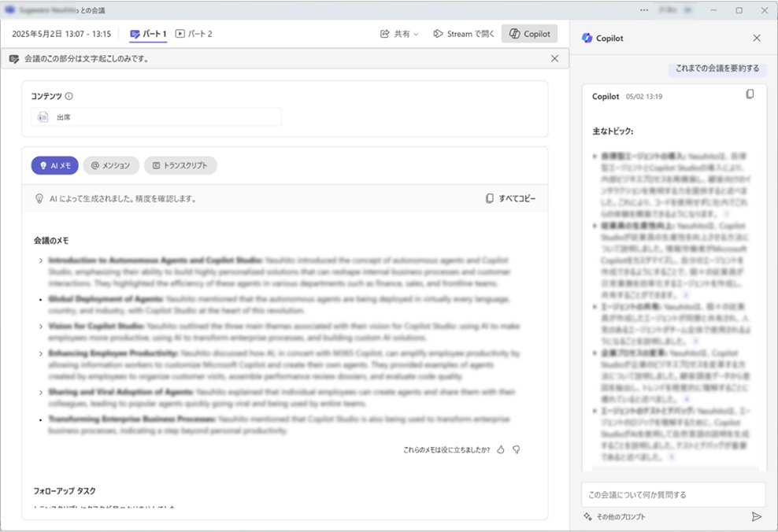
Task: Maximize the meeting window
Action: 739,10
